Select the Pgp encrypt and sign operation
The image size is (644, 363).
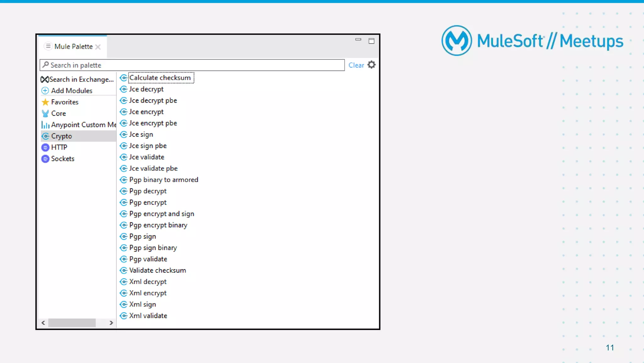coord(161,214)
